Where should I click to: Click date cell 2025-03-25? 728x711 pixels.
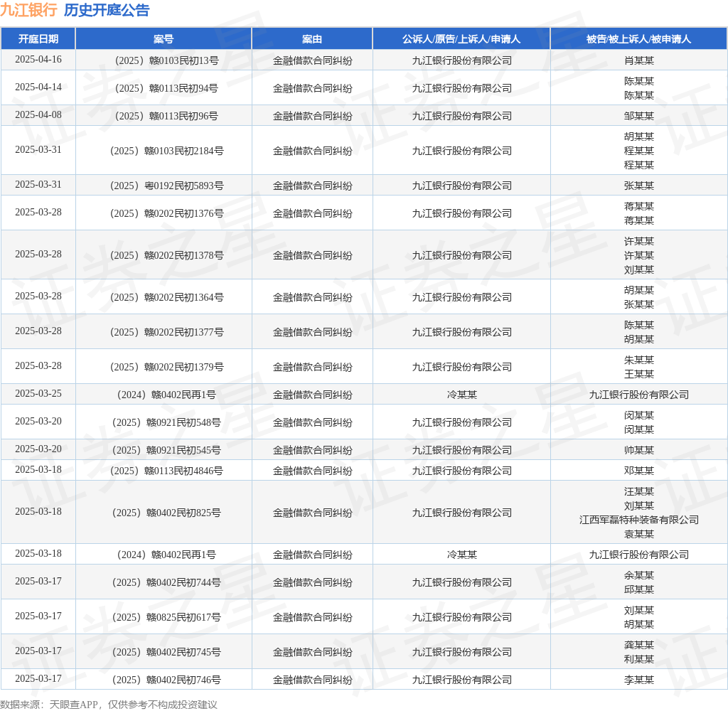[38, 394]
